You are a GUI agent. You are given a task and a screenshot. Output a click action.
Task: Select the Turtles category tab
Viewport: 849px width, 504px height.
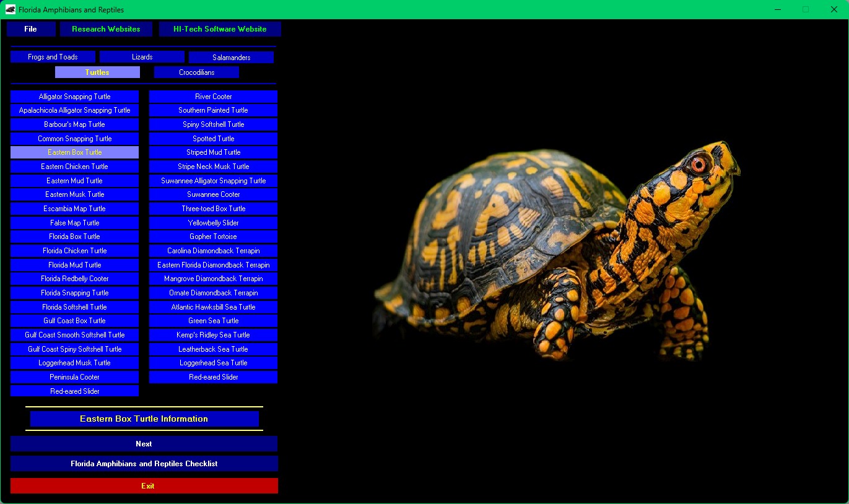coord(97,72)
